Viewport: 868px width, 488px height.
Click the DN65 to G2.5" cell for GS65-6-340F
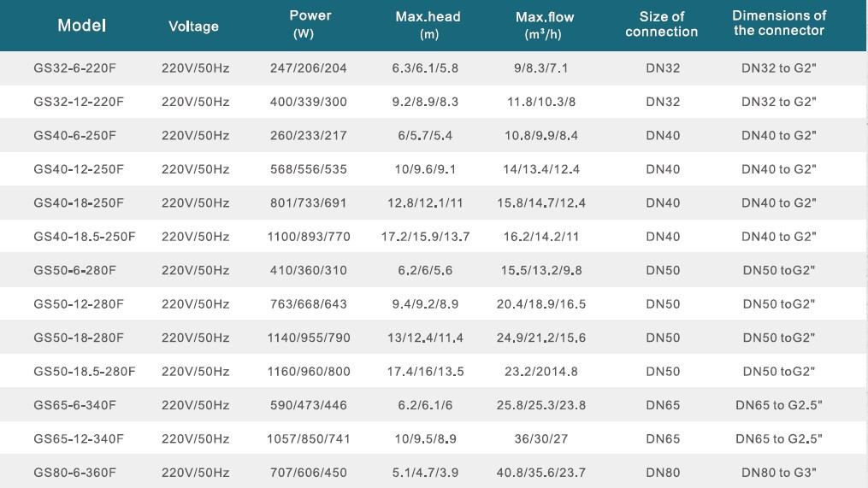779,405
